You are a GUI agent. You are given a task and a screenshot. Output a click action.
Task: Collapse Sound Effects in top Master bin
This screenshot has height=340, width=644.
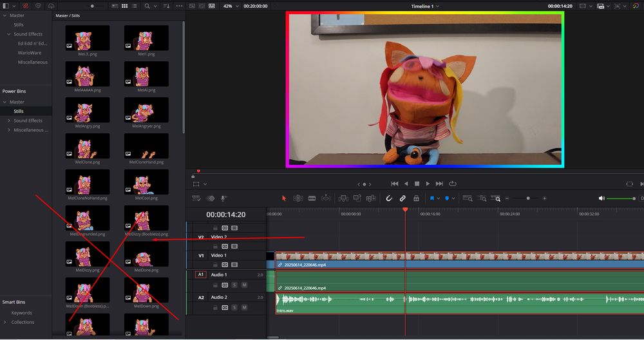click(8, 34)
